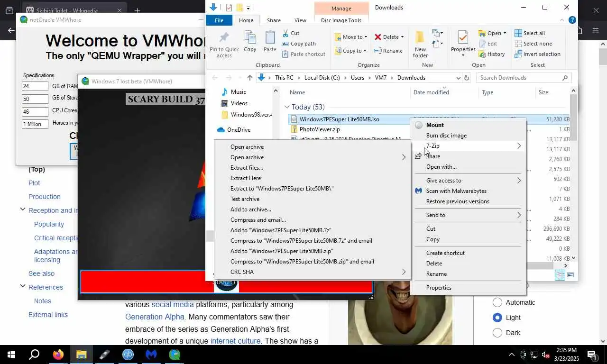This screenshot has height=364, width=607.
Task: Click the muted volume tray icon
Action: (545, 355)
